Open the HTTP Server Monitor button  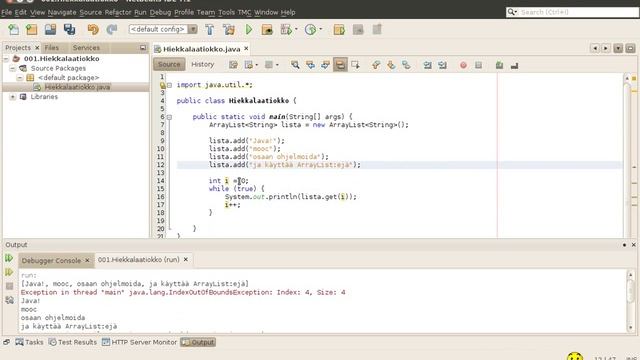[x=139, y=342]
